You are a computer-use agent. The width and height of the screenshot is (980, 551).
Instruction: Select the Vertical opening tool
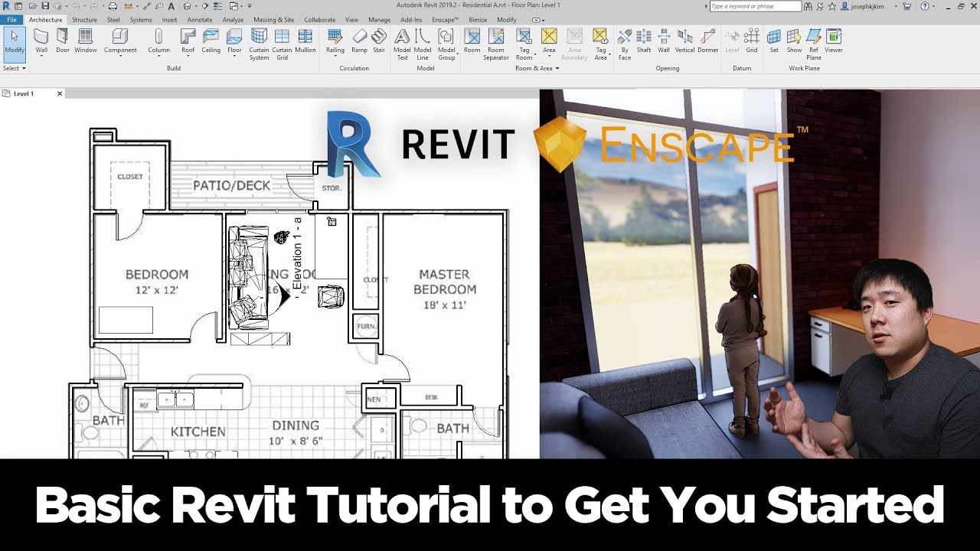(685, 42)
